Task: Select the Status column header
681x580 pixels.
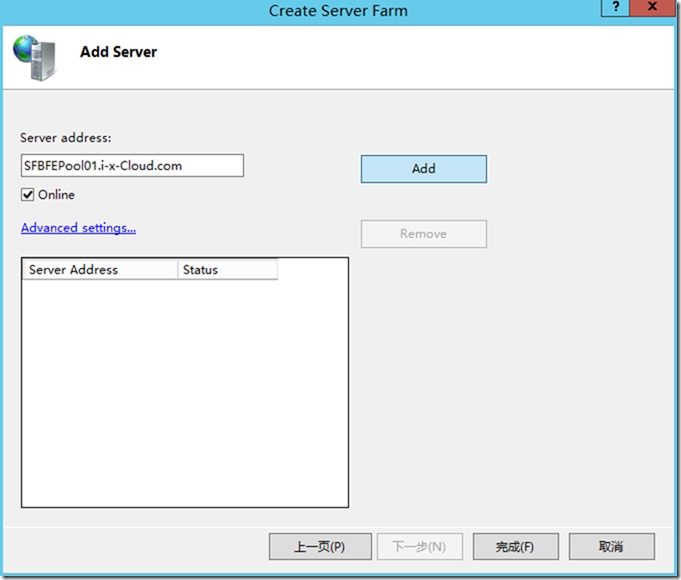Action: (x=228, y=270)
